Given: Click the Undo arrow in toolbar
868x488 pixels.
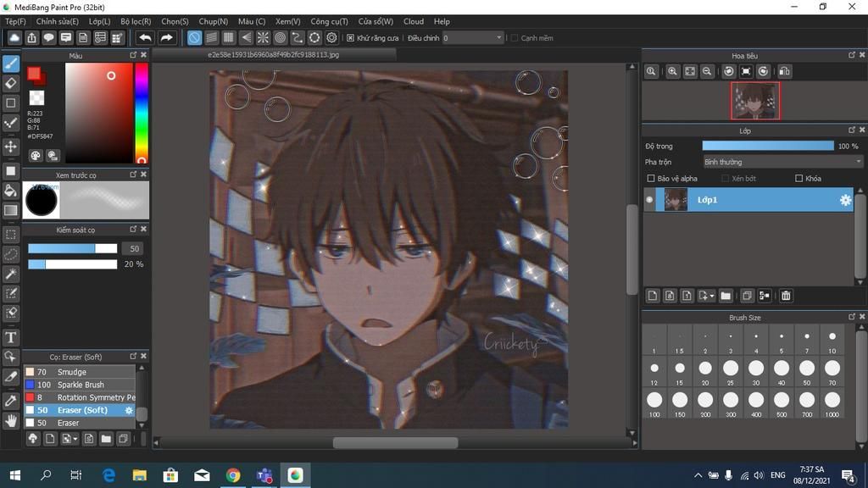Looking at the screenshot, I should tap(145, 37).
